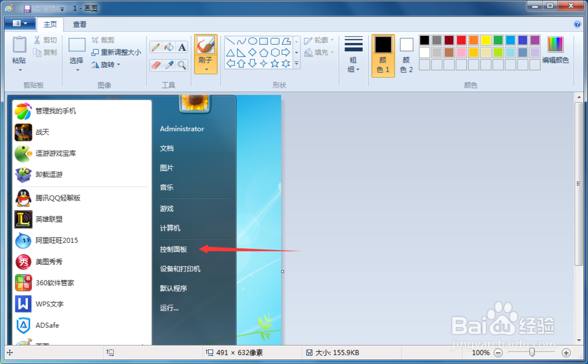Open Edit colors (编辑颜色)
Image resolution: width=588 pixels, height=364 pixels.
556,51
